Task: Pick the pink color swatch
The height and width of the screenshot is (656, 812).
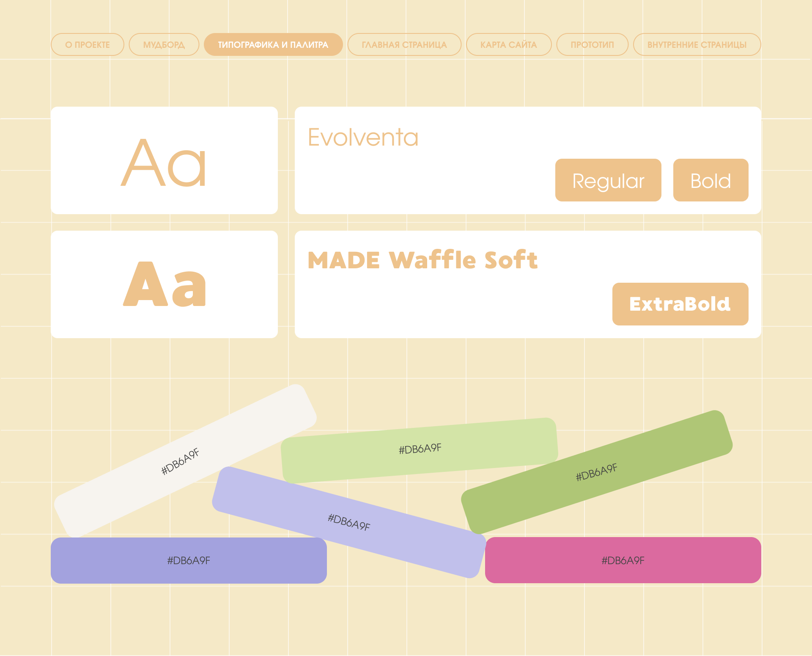Action: tap(623, 560)
